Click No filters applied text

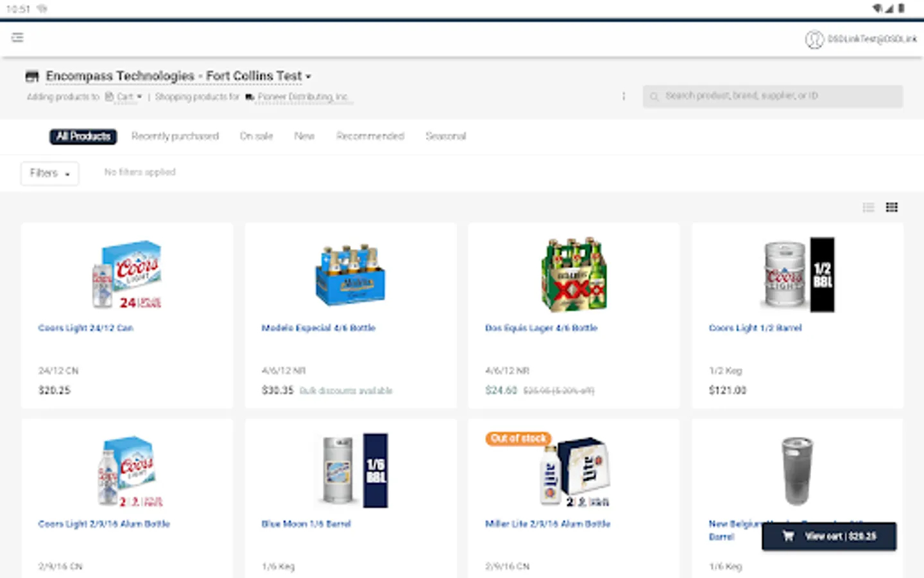tap(140, 172)
